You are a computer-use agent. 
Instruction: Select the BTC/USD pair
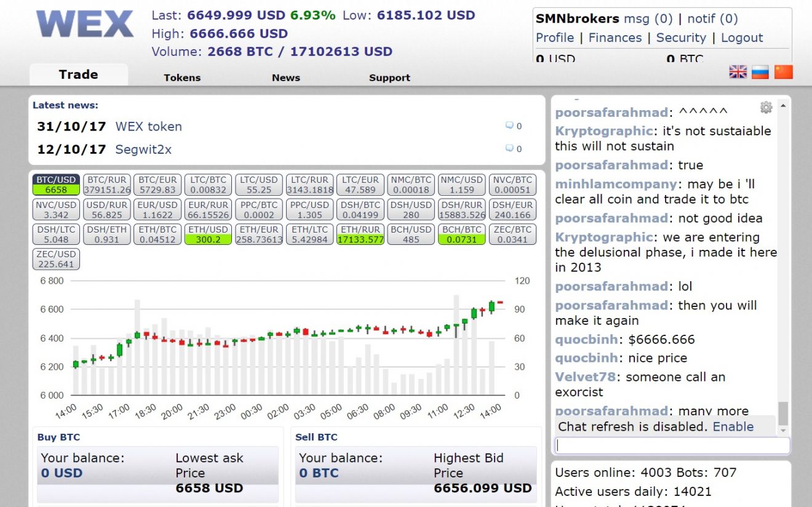(x=56, y=185)
